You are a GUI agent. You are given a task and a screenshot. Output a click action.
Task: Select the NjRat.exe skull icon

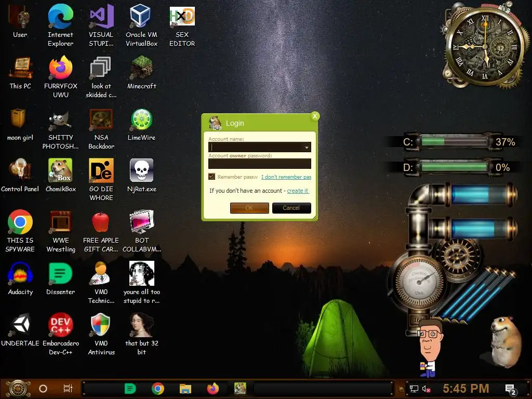[141, 176]
